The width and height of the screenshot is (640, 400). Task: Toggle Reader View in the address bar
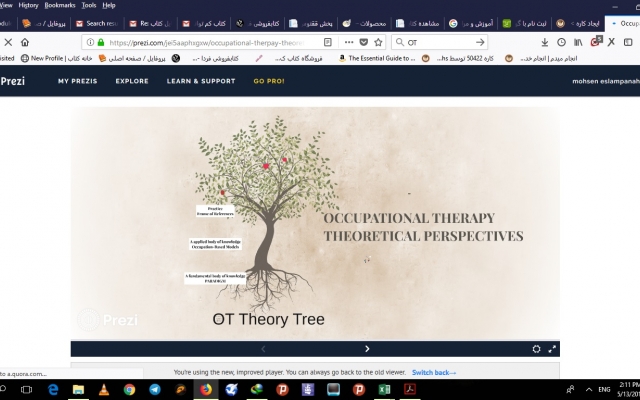(327, 42)
